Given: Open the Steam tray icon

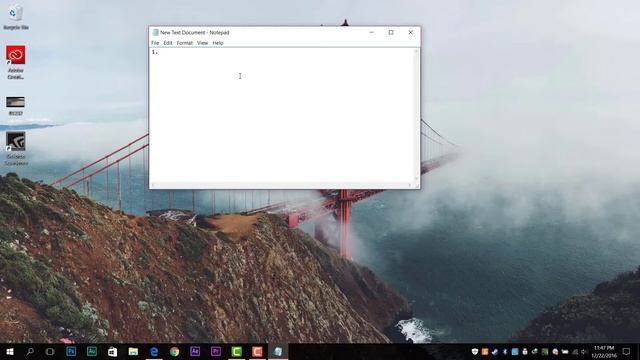Looking at the screenshot, I should 495,351.
